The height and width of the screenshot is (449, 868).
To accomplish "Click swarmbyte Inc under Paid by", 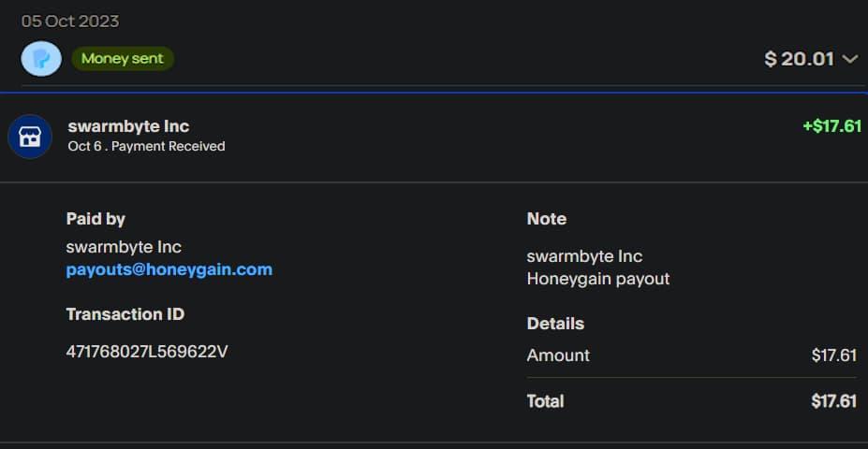I will tap(124, 247).
